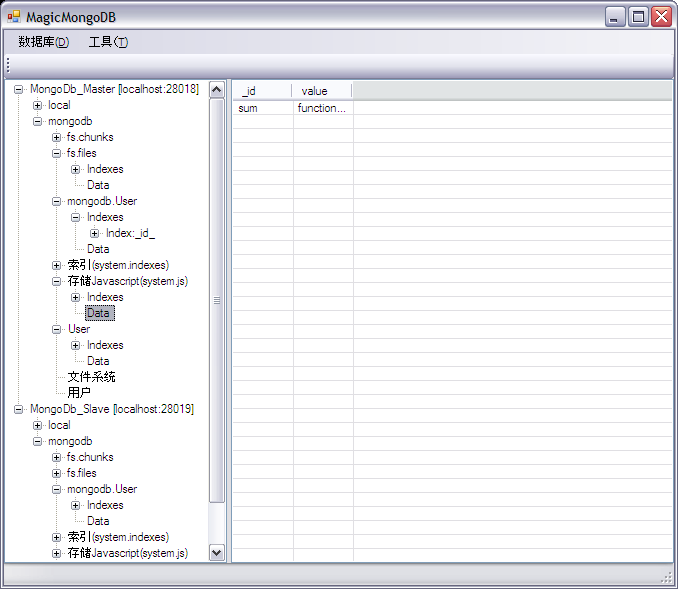Click the resize grip in status bar

[667, 577]
